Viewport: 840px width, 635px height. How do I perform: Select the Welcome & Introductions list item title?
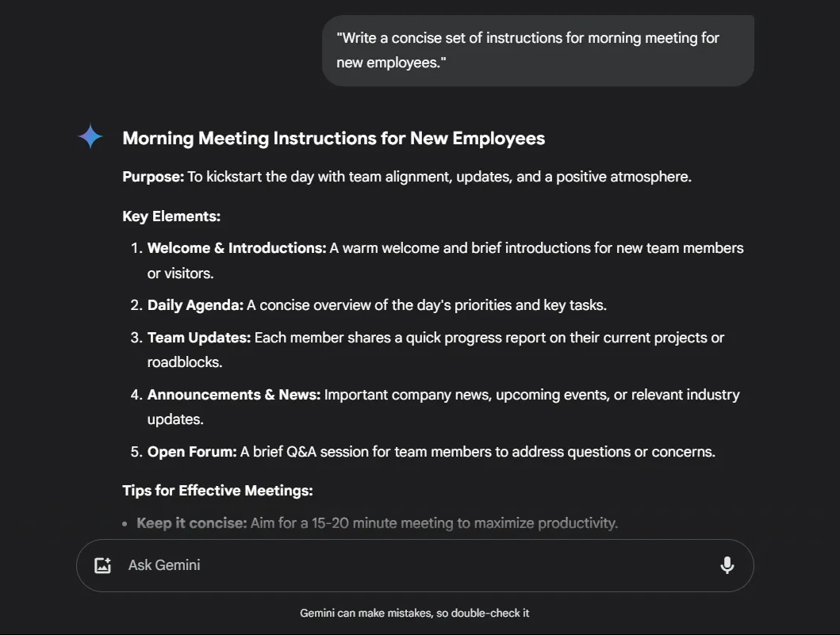pyautogui.click(x=237, y=248)
